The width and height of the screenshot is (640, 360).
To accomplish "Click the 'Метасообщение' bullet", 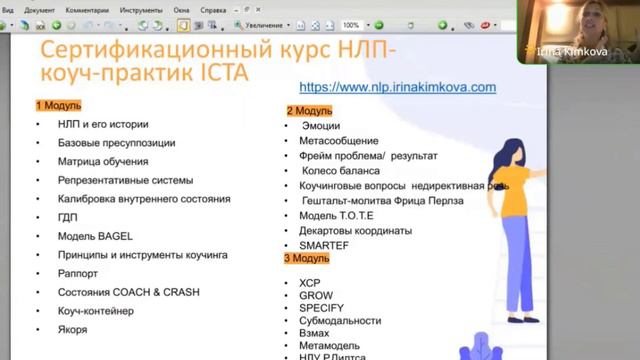I will [339, 141].
